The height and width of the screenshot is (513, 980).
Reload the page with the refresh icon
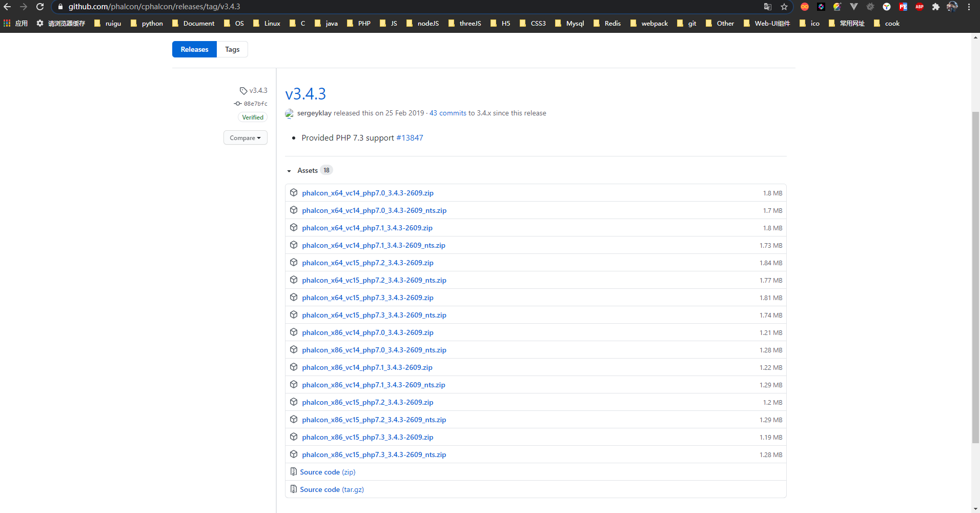point(40,7)
